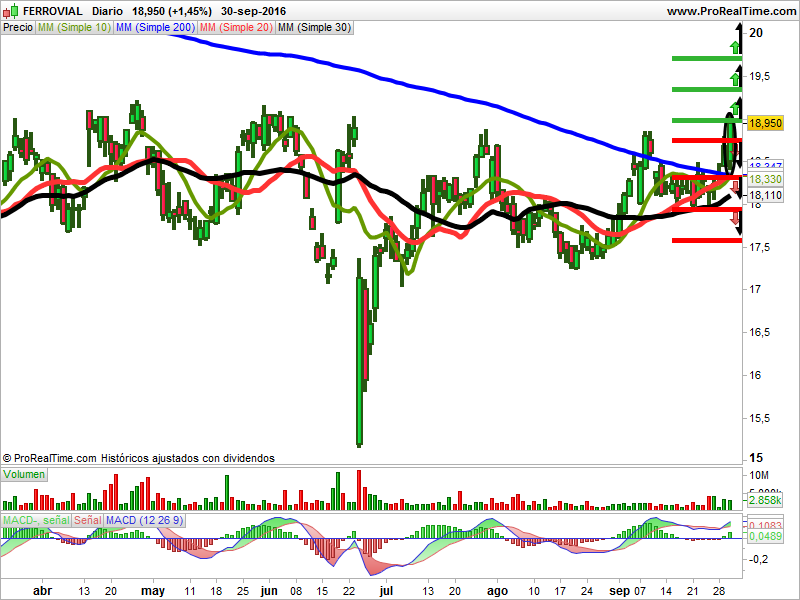Image resolution: width=800 pixels, height=600 pixels.
Task: Select the Precio indicator label
Action: 18,28
